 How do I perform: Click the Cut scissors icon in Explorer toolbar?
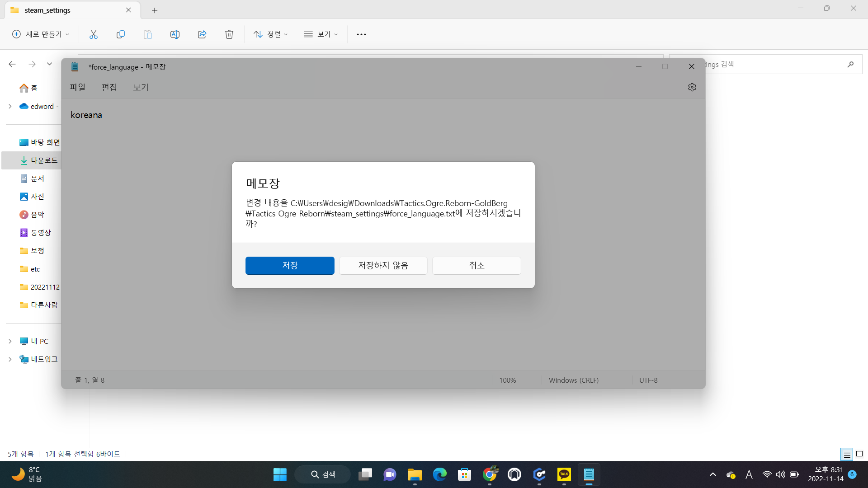pos(94,34)
